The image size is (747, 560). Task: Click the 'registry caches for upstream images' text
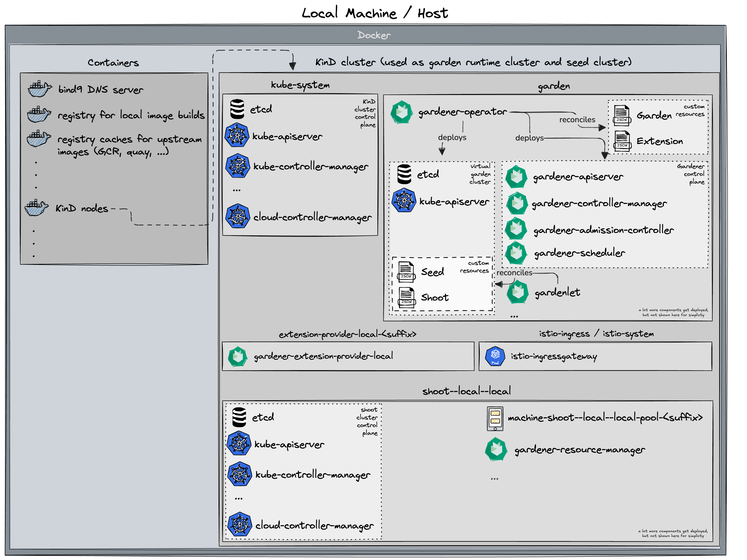coord(129,145)
